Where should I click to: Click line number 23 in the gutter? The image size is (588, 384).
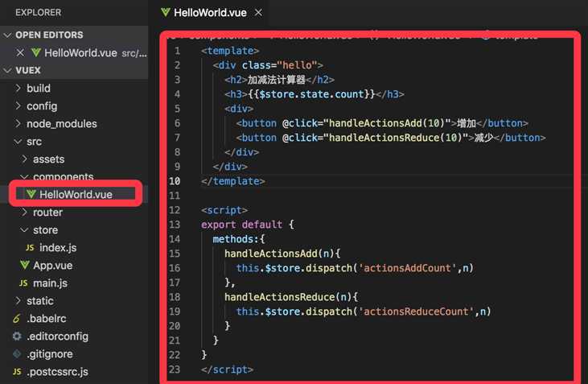tap(175, 370)
